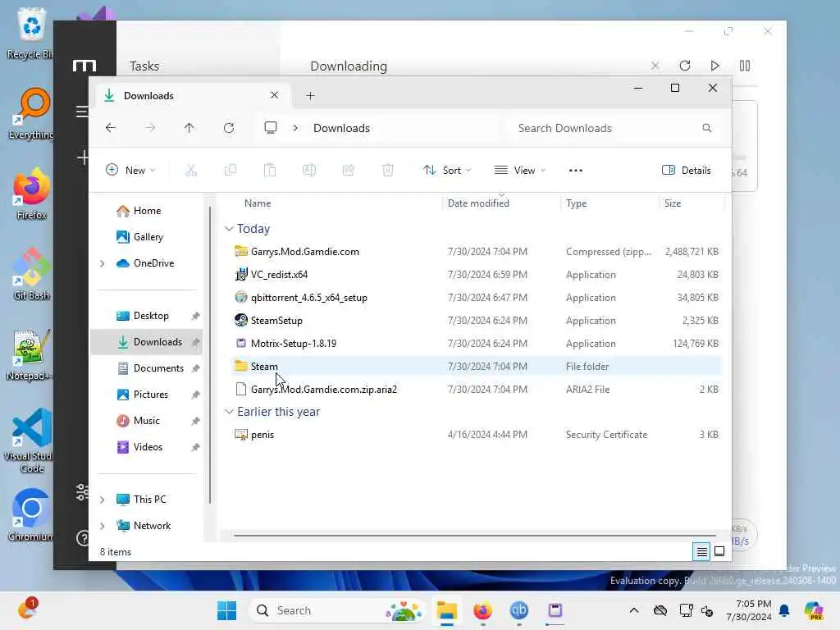Screen dimensions: 840x630
Task: Click the file list horizontal scrollbar
Action: tap(475, 535)
